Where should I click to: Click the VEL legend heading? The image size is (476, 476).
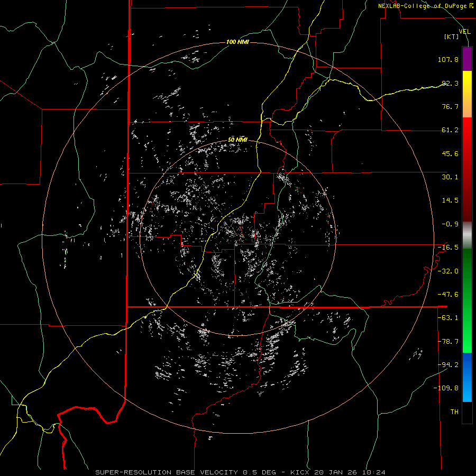click(x=464, y=32)
